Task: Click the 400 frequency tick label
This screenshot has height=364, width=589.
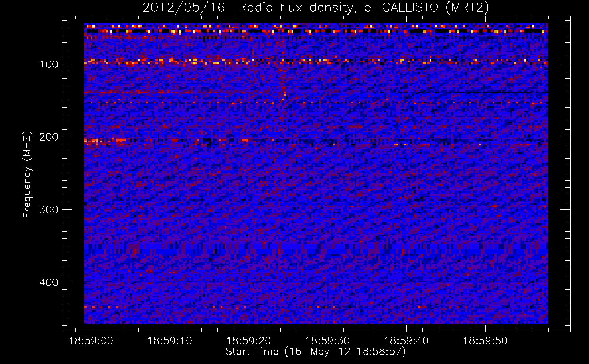Action: [x=49, y=282]
